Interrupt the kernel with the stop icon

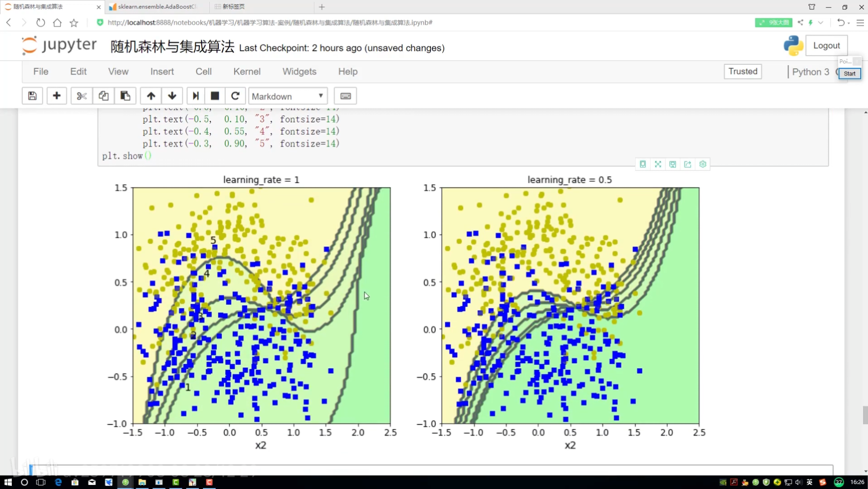tap(215, 96)
